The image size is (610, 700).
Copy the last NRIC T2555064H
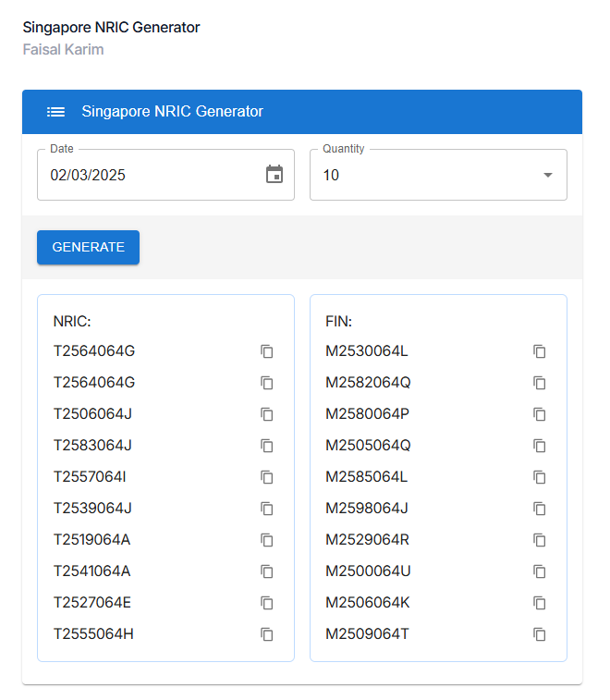[x=267, y=634]
